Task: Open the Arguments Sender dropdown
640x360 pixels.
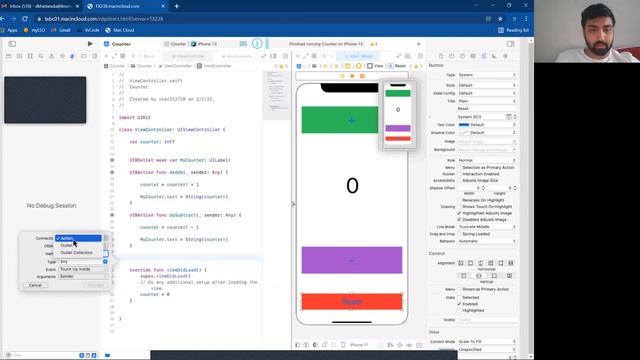Action: coord(83,276)
